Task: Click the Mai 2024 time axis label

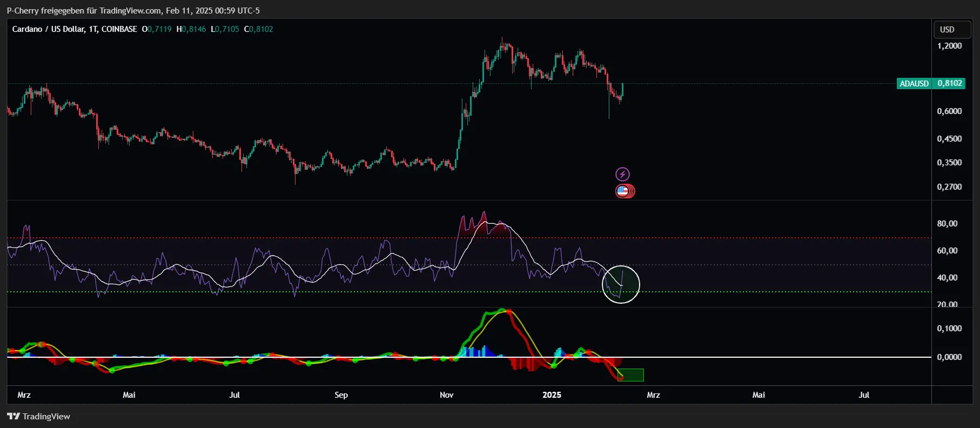Action: pyautogui.click(x=129, y=395)
